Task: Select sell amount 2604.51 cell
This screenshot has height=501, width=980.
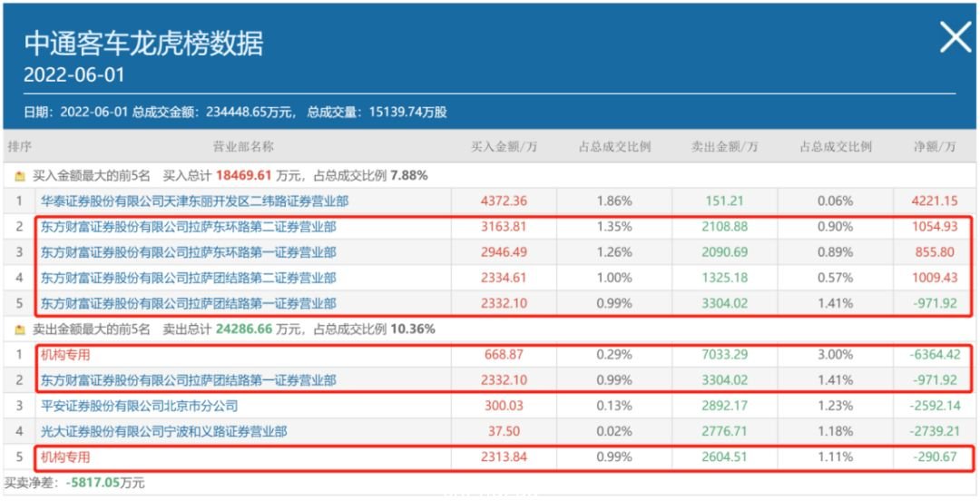Action: (725, 457)
